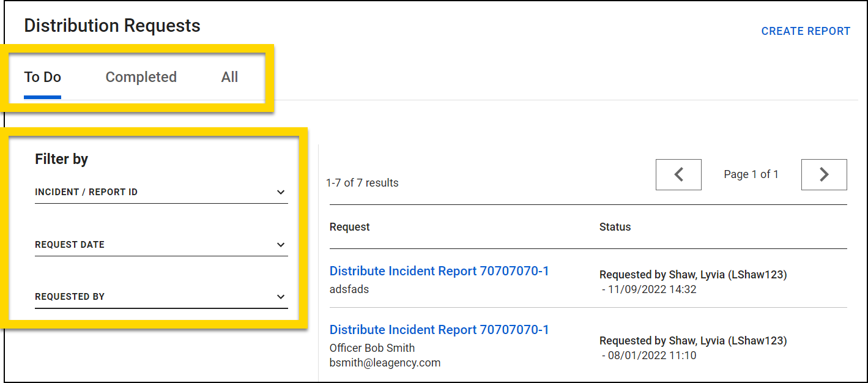The width and height of the screenshot is (868, 383).
Task: Switch to the Completed tab
Action: pyautogui.click(x=141, y=77)
